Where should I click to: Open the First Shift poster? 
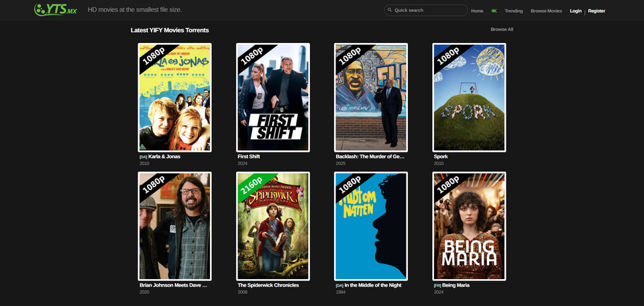[273, 98]
